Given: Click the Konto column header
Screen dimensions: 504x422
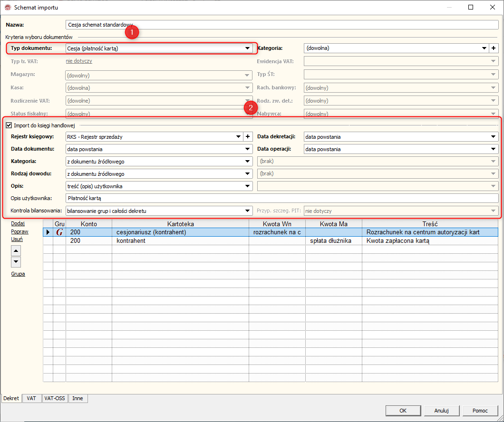Looking at the screenshot, I should [x=89, y=224].
